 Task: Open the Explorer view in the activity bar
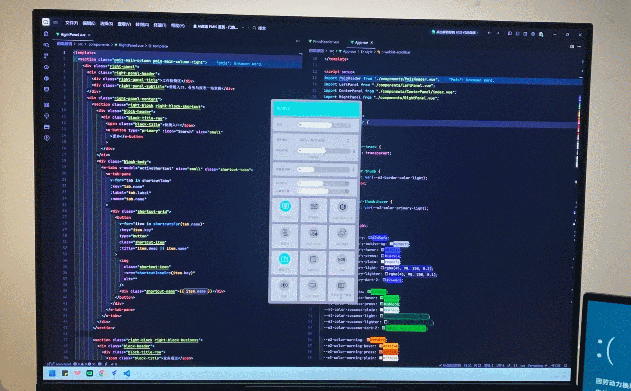point(45,34)
